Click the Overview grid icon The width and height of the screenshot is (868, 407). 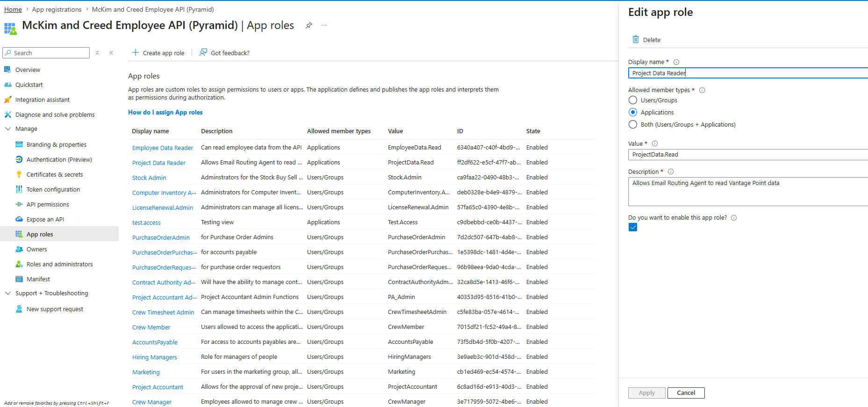tap(7, 70)
